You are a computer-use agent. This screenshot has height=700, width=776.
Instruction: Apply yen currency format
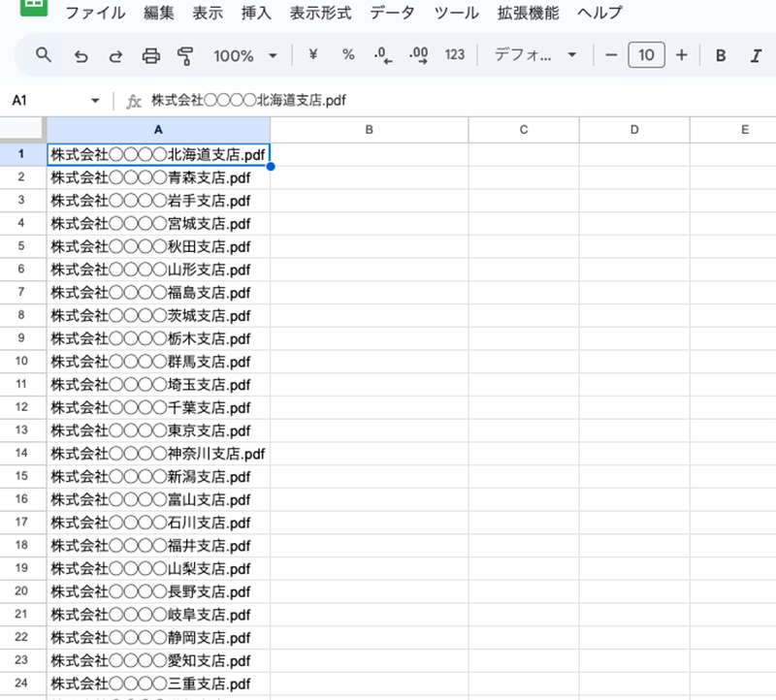[x=312, y=55]
